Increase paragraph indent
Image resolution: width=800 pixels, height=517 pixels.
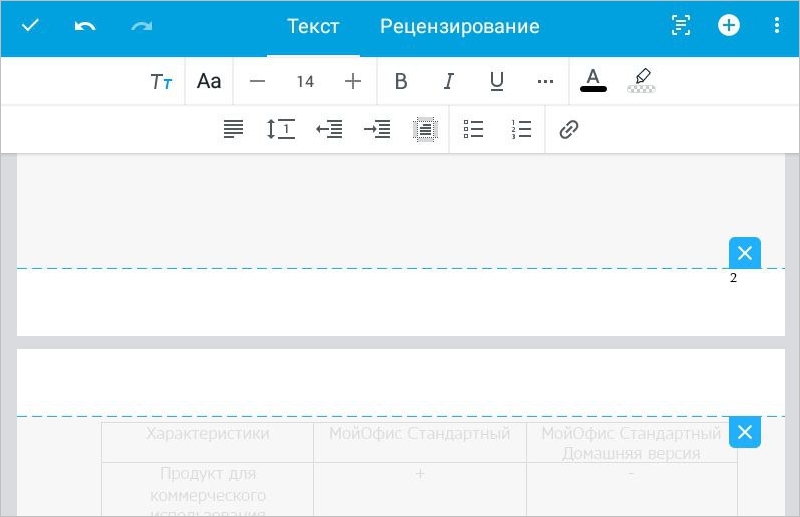click(x=377, y=129)
